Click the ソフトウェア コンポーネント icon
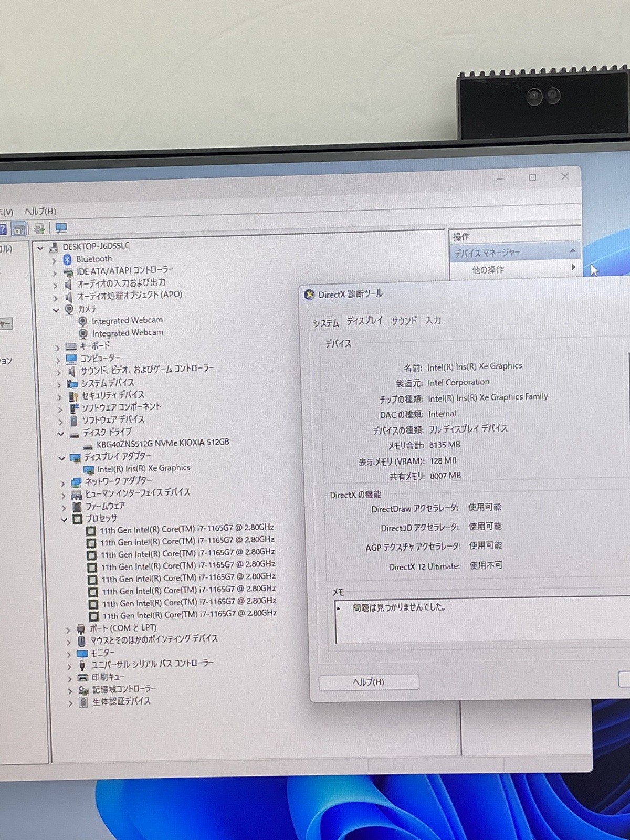The width and height of the screenshot is (630, 840). (74, 408)
